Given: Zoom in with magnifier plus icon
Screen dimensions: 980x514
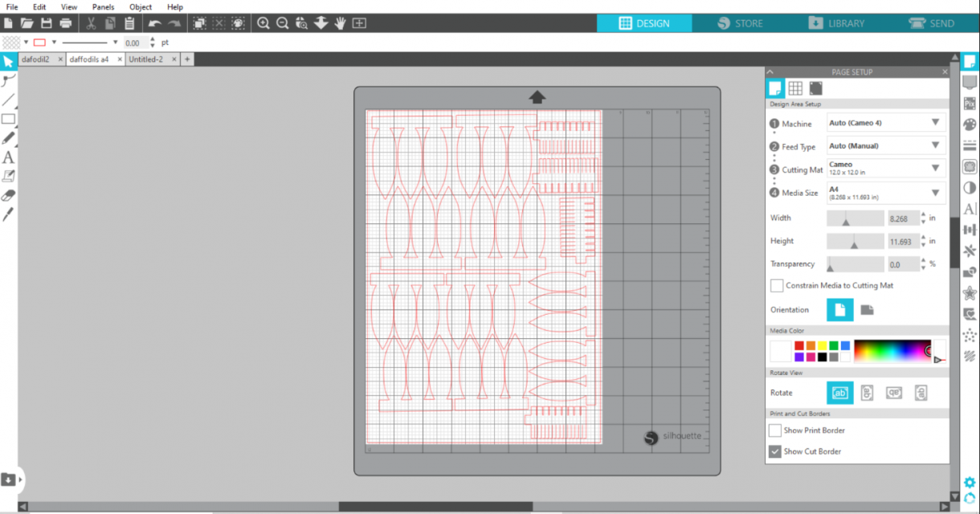Looking at the screenshot, I should point(263,23).
